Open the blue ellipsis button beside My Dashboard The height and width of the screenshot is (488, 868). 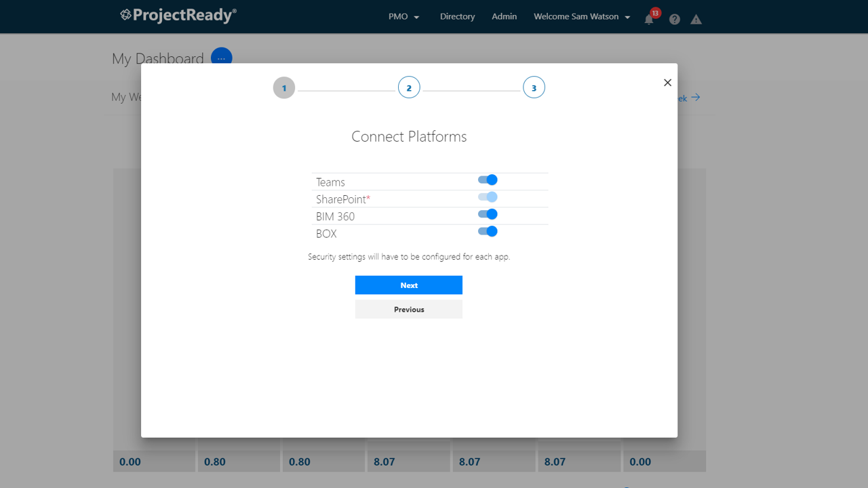[221, 58]
